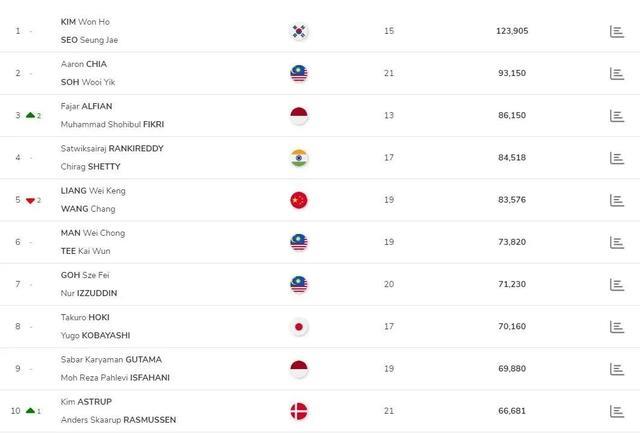
Task: Show breakdown icon for Astrup/Rasmussen pair
Action: coord(616,410)
